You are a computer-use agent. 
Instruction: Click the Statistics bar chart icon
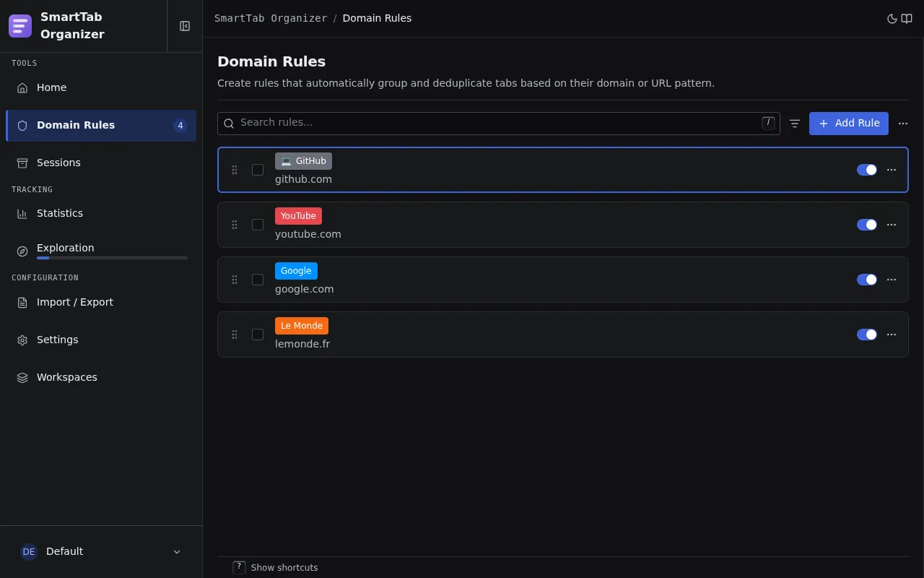(22, 214)
